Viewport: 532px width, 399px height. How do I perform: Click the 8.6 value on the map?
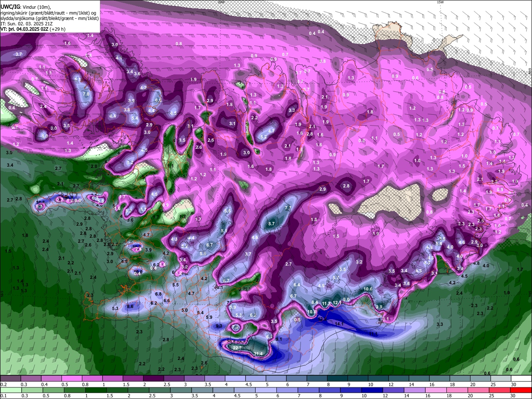click(x=130, y=306)
